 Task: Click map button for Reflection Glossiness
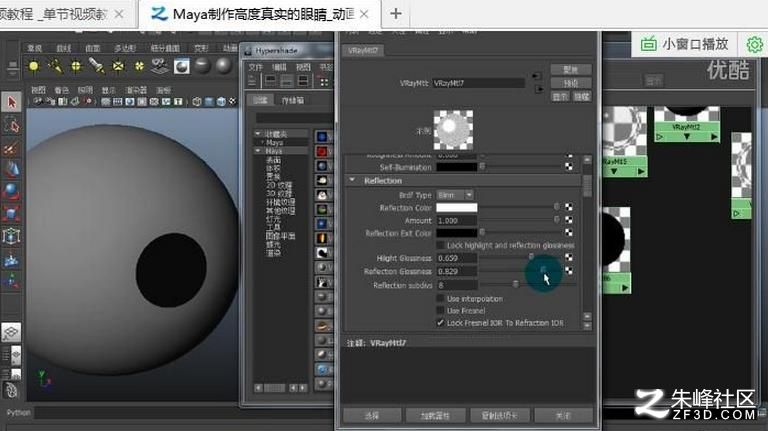(x=569, y=270)
